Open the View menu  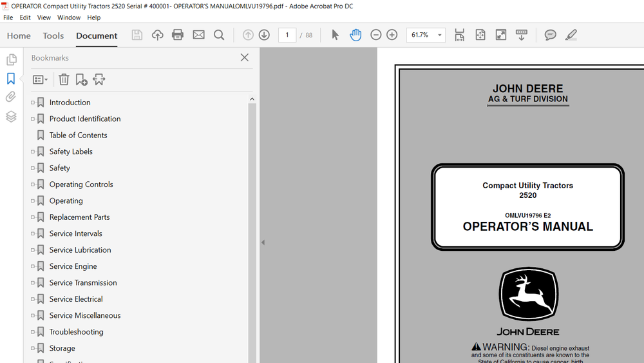(44, 17)
